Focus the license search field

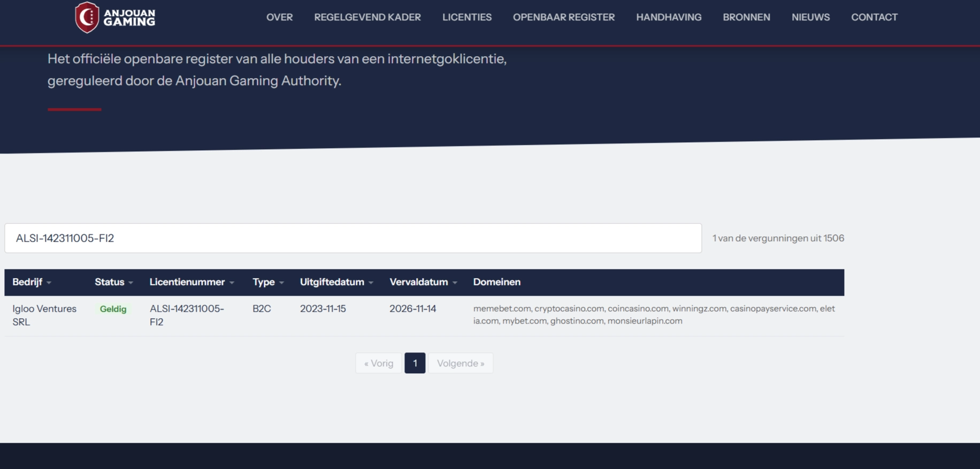click(353, 238)
